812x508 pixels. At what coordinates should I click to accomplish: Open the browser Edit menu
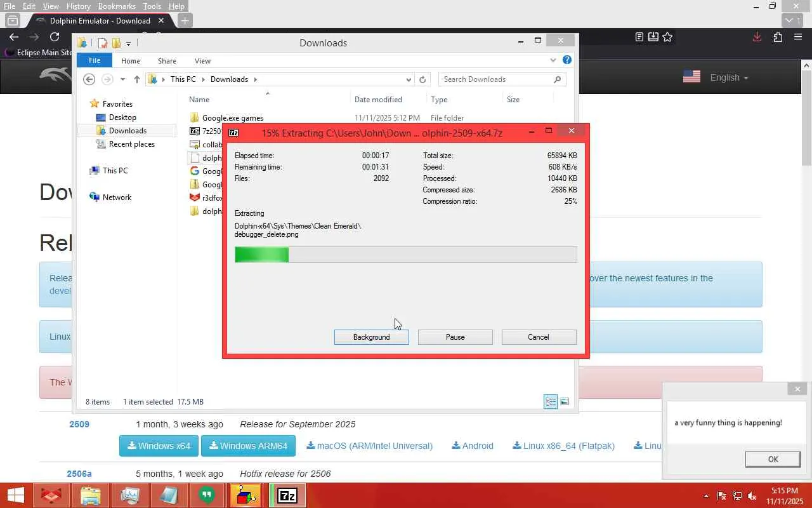[29, 6]
